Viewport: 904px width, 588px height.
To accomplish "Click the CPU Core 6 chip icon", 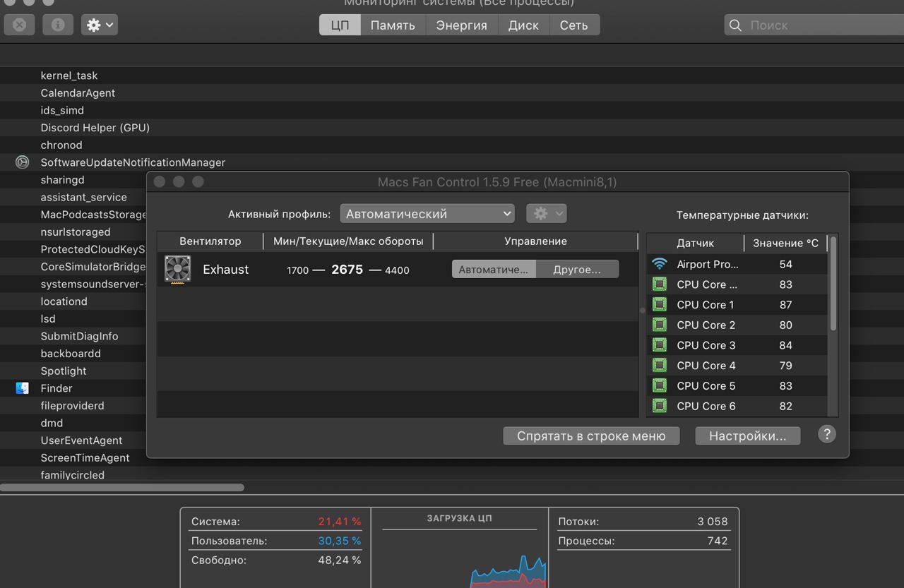I will 660,406.
